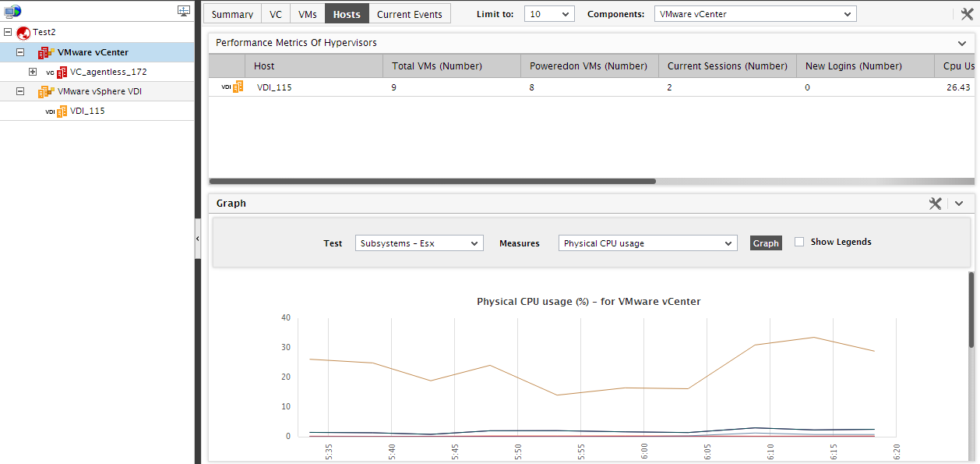Sort by New Logins (Number) column header
Image resolution: width=980 pixels, height=464 pixels.
point(865,66)
